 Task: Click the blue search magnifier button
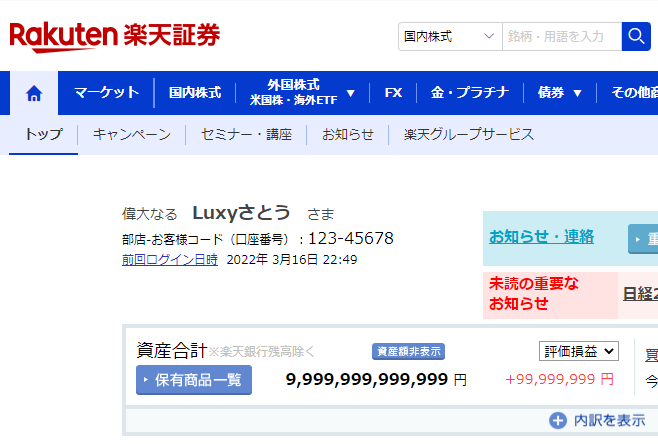pos(636,37)
